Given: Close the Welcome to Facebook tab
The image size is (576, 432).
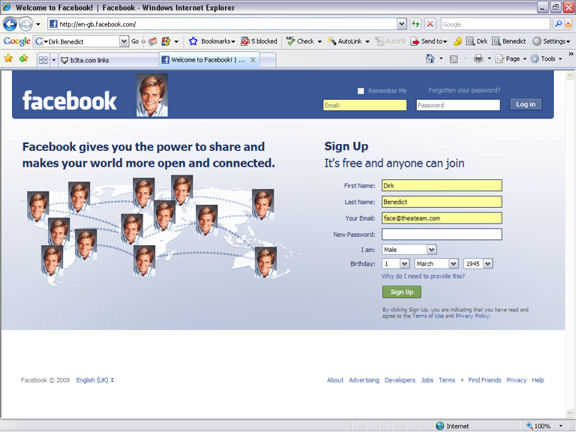Looking at the screenshot, I should [253, 60].
